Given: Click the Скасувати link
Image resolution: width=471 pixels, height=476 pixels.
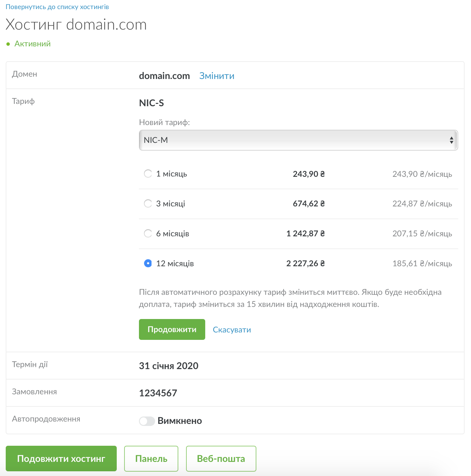Looking at the screenshot, I should [232, 330].
